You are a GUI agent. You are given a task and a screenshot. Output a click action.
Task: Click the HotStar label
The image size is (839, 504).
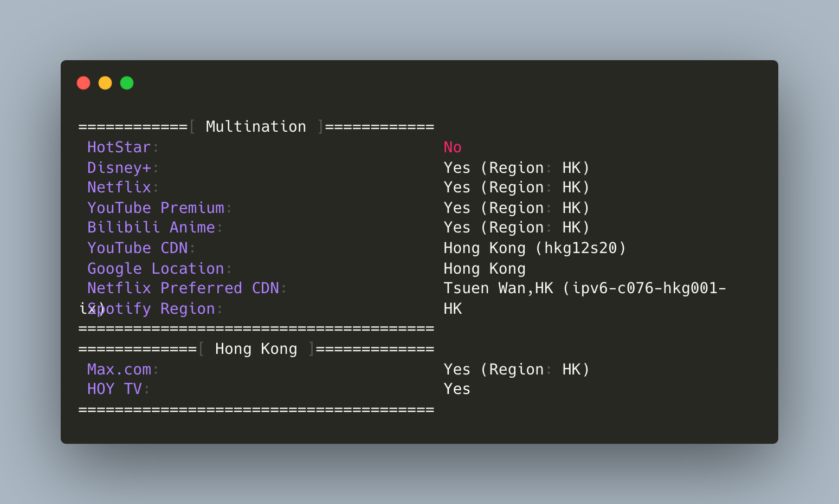point(119,147)
